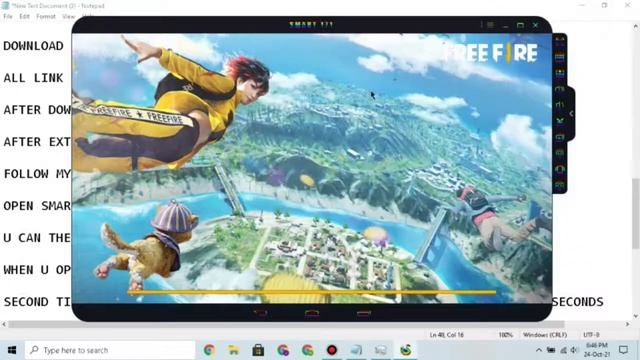Click the bottommost icon in emulator side toolbar
This screenshot has height=360, width=640.
pyautogui.click(x=560, y=185)
